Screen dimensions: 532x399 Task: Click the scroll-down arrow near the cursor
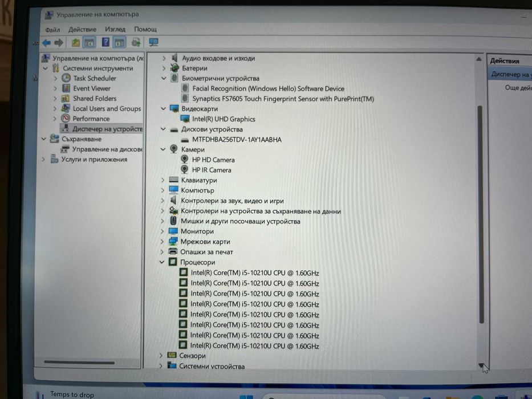click(481, 365)
